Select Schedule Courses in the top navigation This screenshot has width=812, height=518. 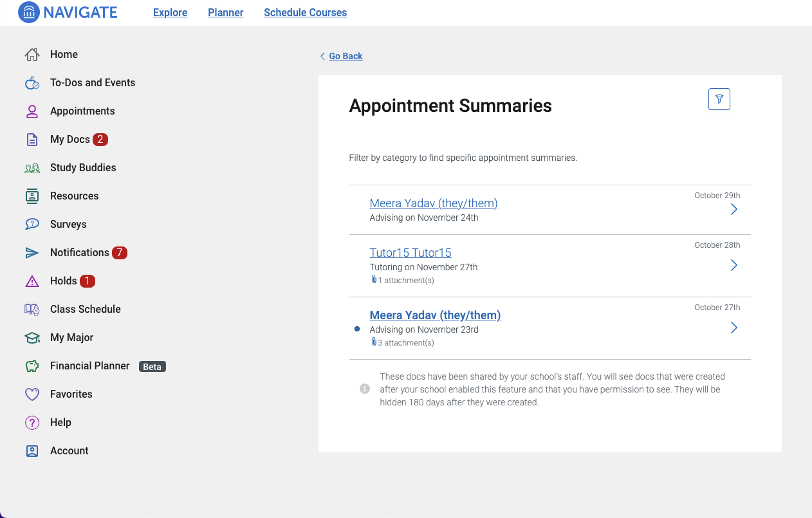[x=305, y=12]
